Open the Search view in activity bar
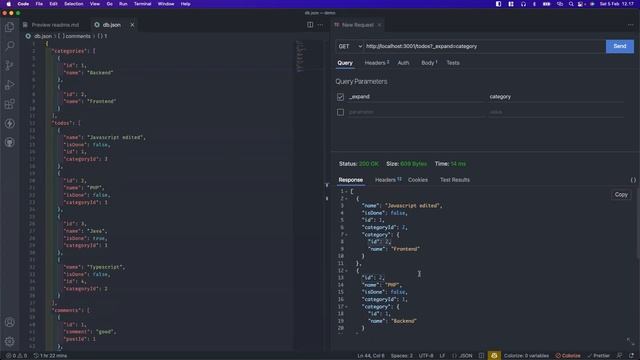The width and height of the screenshot is (640, 360). click(9, 46)
